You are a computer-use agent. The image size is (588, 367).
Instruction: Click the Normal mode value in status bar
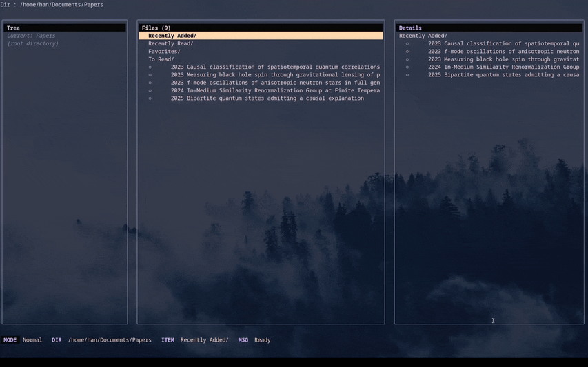[32, 340]
